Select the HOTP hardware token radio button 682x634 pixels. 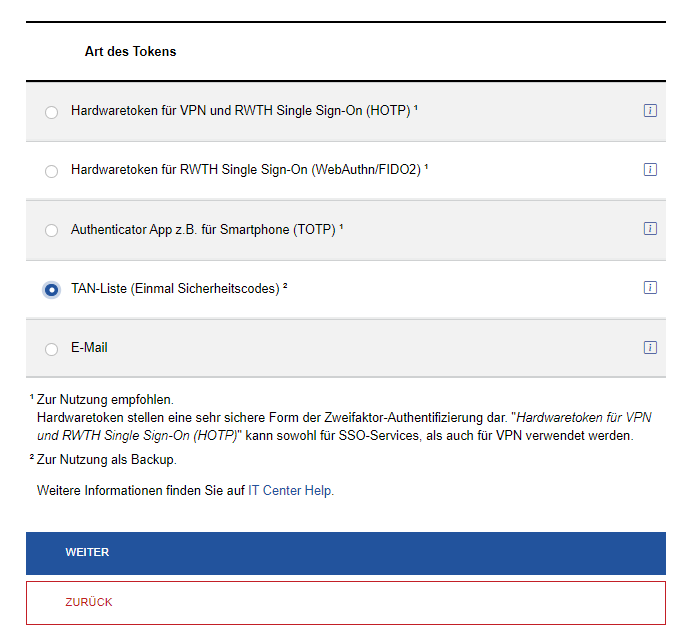click(52, 112)
